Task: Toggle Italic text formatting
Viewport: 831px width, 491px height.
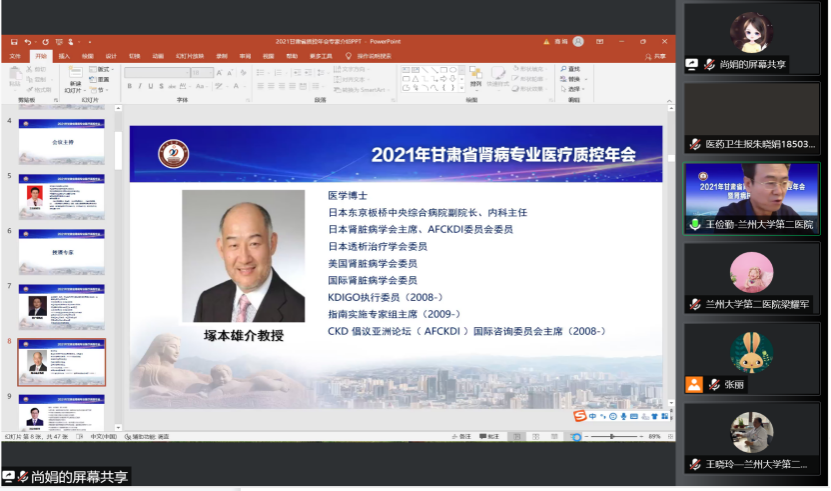Action: (x=139, y=86)
